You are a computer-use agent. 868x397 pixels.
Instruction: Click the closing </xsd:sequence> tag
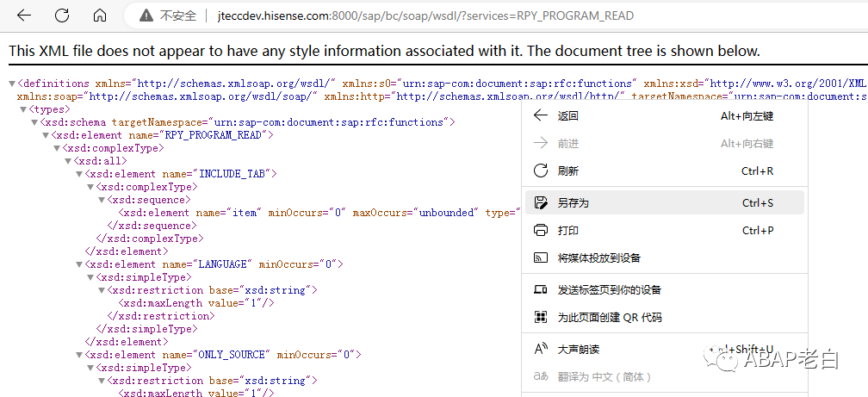coord(152,226)
